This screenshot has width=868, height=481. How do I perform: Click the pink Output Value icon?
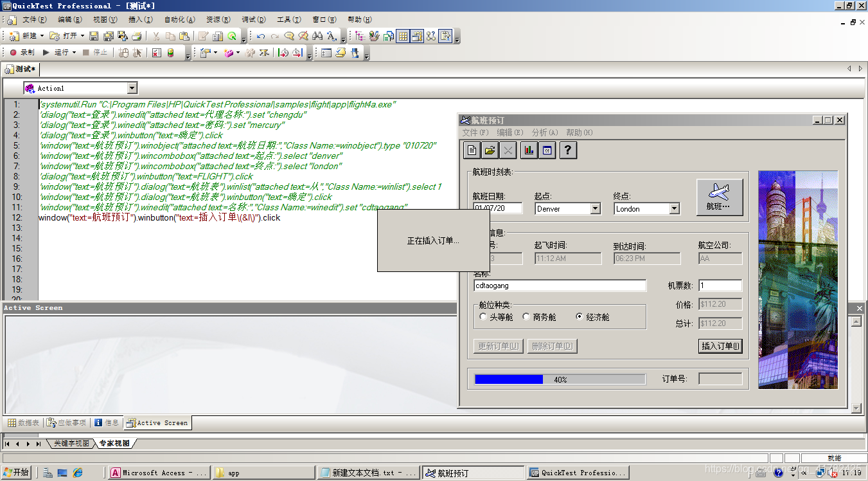(x=228, y=52)
